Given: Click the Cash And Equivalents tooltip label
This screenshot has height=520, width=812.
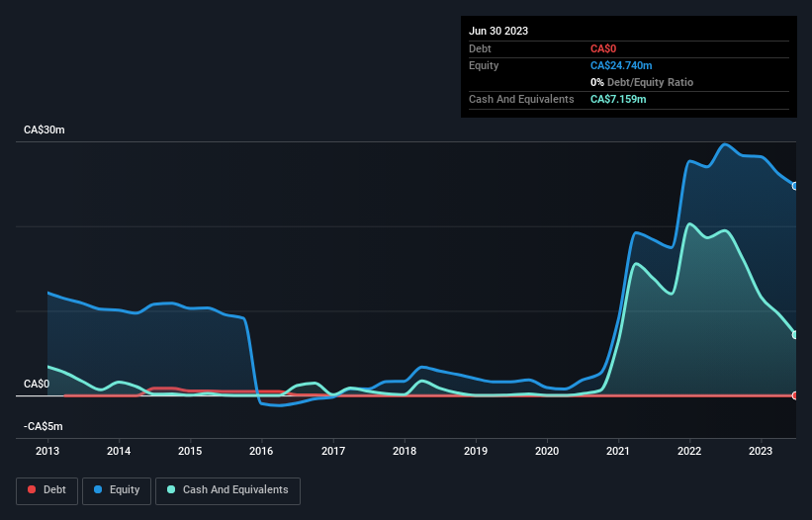Looking at the screenshot, I should (521, 99).
